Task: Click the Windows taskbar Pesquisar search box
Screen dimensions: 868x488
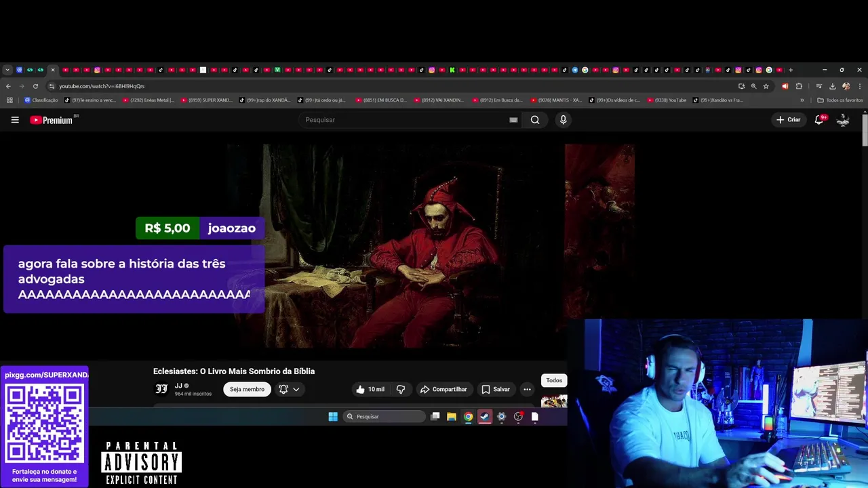Action: coord(384,416)
